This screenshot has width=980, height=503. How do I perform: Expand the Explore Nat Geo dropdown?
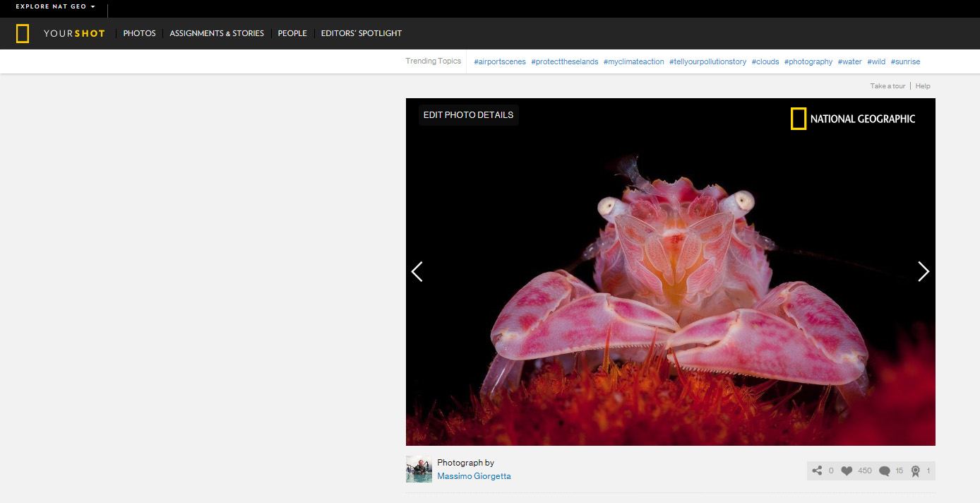55,6
